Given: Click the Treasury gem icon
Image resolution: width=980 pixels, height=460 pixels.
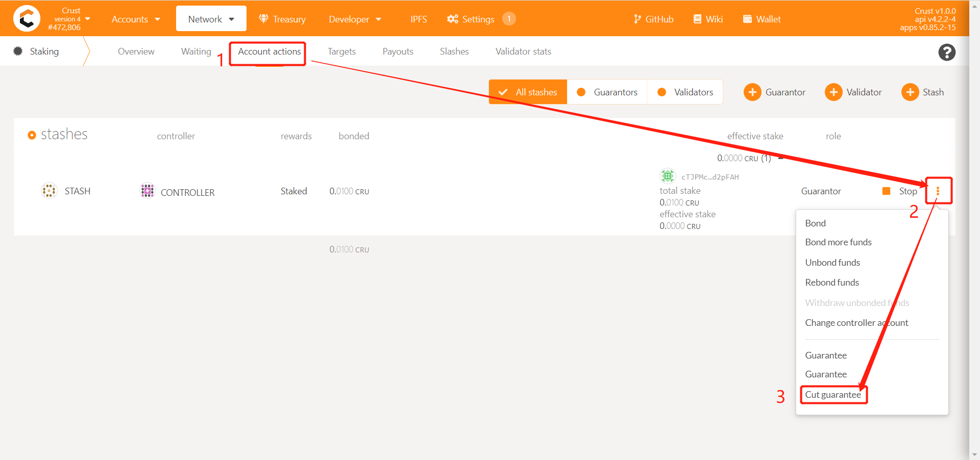Looking at the screenshot, I should coord(263,19).
